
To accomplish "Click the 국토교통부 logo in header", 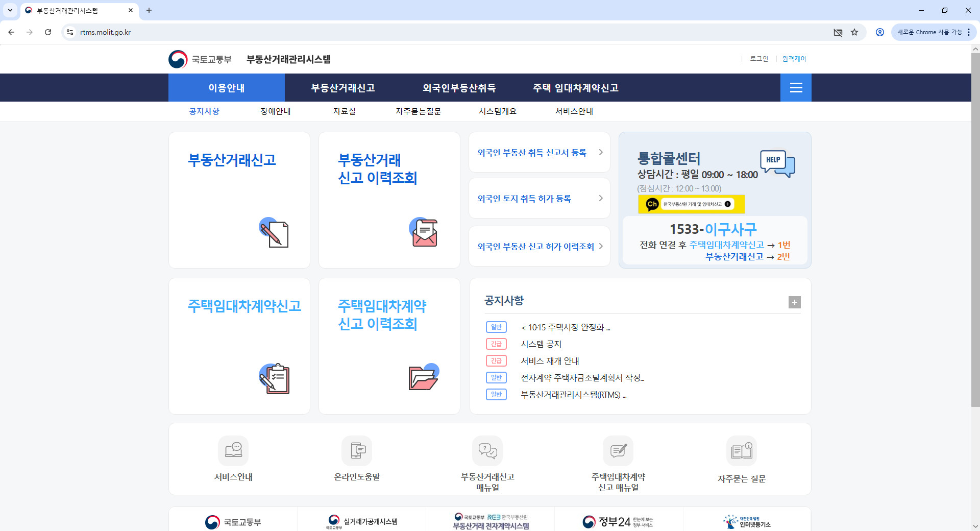I will click(x=200, y=59).
